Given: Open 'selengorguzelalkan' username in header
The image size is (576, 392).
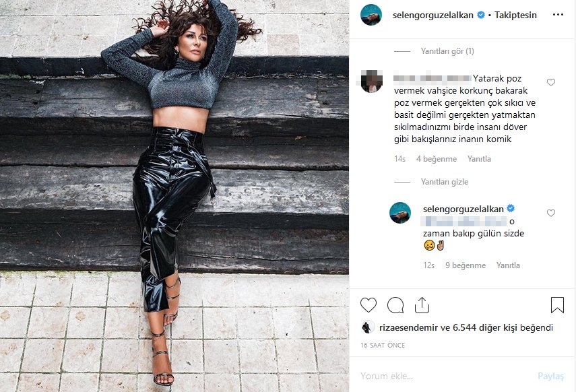Looking at the screenshot, I should [x=433, y=15].
